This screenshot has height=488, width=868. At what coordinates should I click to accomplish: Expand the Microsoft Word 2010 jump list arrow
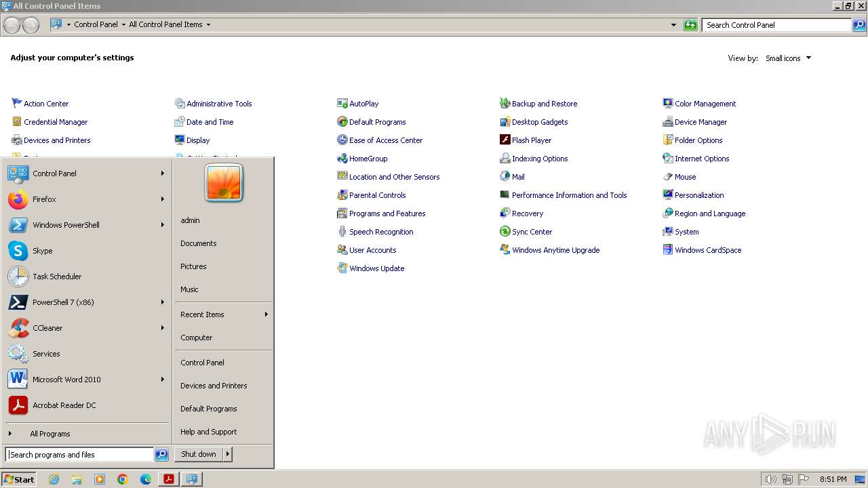click(x=163, y=380)
